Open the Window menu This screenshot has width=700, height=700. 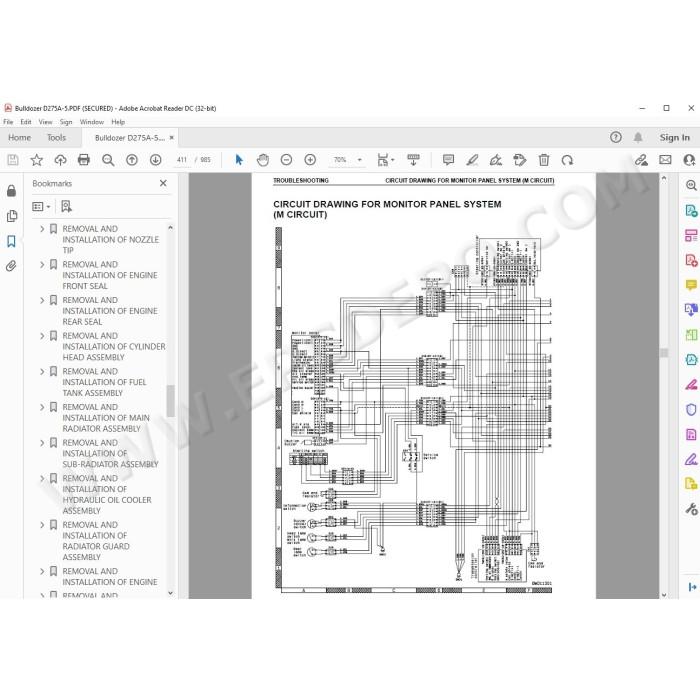pos(92,122)
